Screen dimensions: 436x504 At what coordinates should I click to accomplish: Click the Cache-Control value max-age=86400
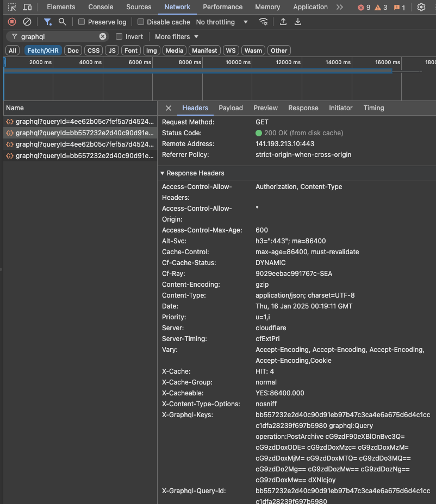pyautogui.click(x=307, y=251)
